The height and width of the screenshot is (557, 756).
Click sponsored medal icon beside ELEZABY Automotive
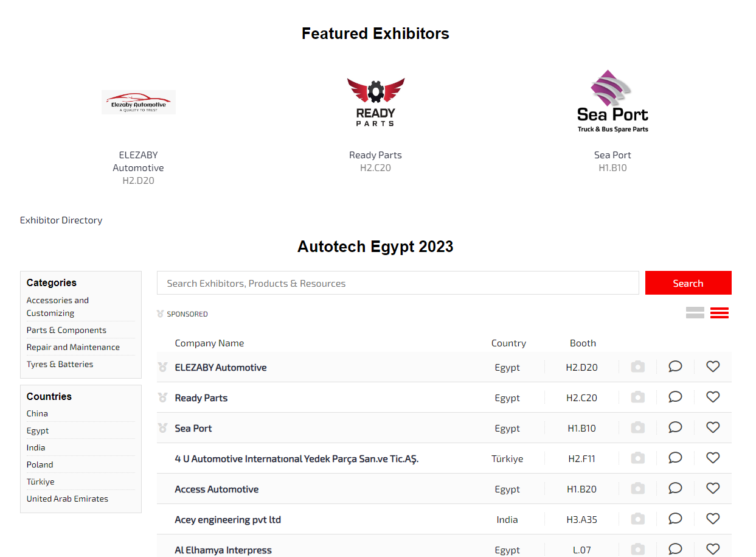point(162,367)
